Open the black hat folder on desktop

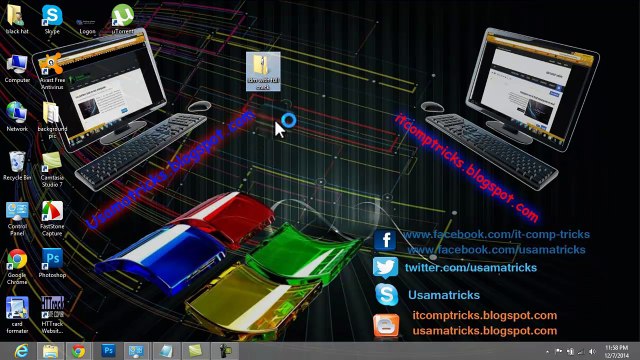coord(17,19)
